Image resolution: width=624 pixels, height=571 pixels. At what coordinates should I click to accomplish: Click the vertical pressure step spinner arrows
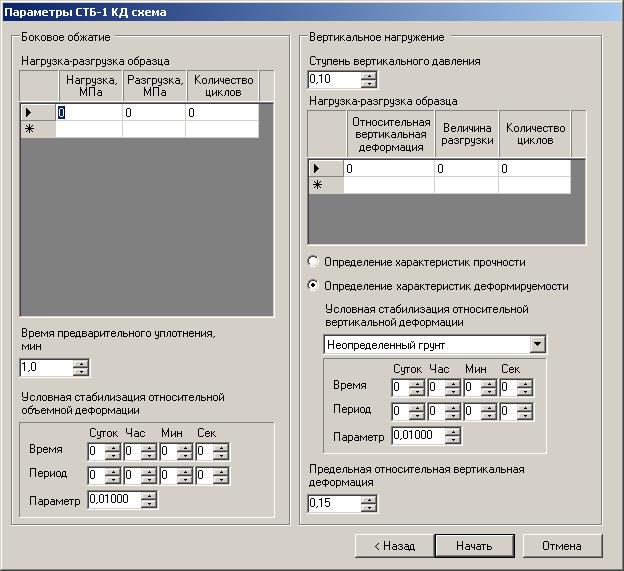(369, 80)
